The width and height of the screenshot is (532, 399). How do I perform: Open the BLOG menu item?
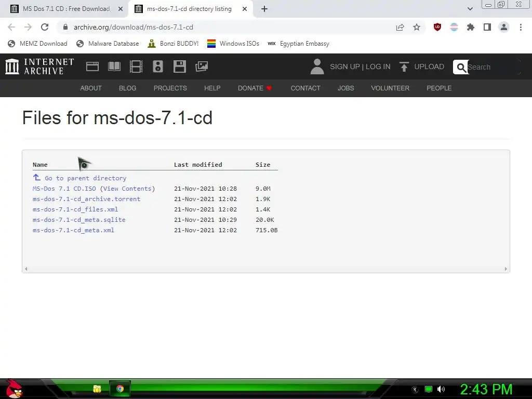click(128, 88)
